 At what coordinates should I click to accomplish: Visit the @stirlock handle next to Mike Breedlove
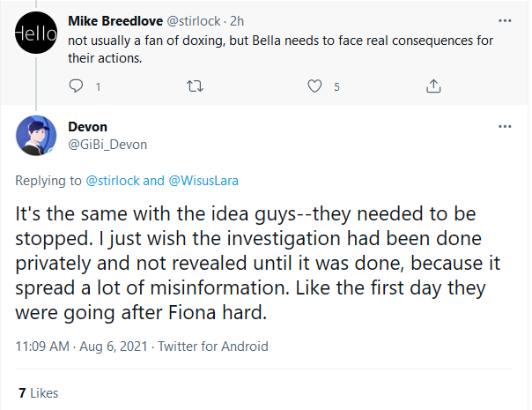[194, 21]
